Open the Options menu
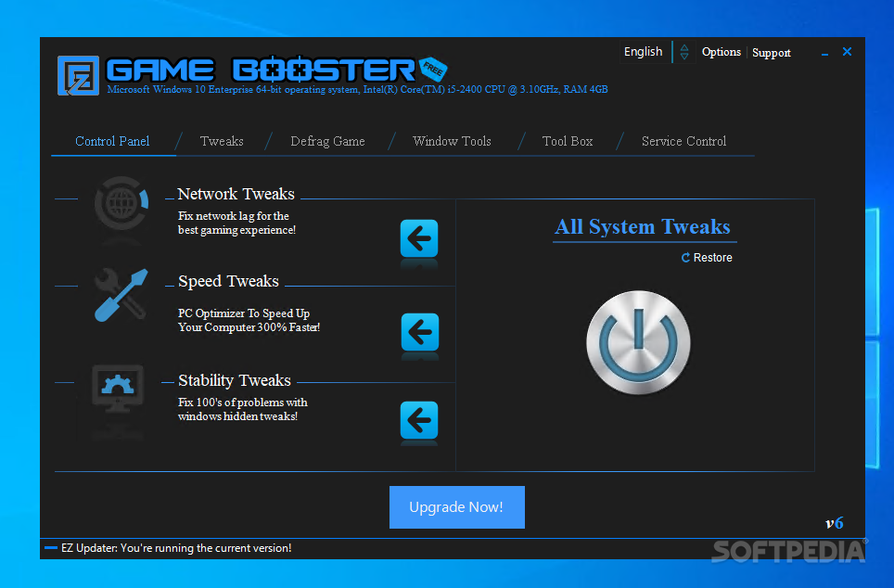This screenshot has width=894, height=588. (722, 52)
